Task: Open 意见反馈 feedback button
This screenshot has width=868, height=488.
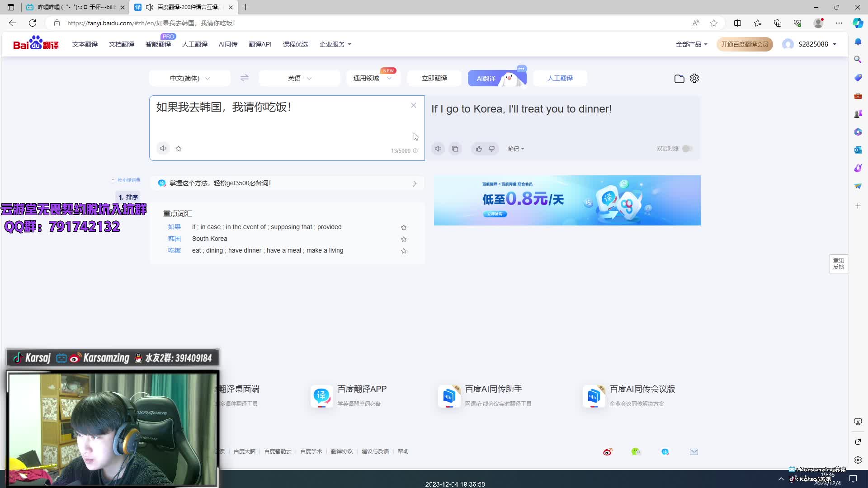Action: (x=839, y=264)
